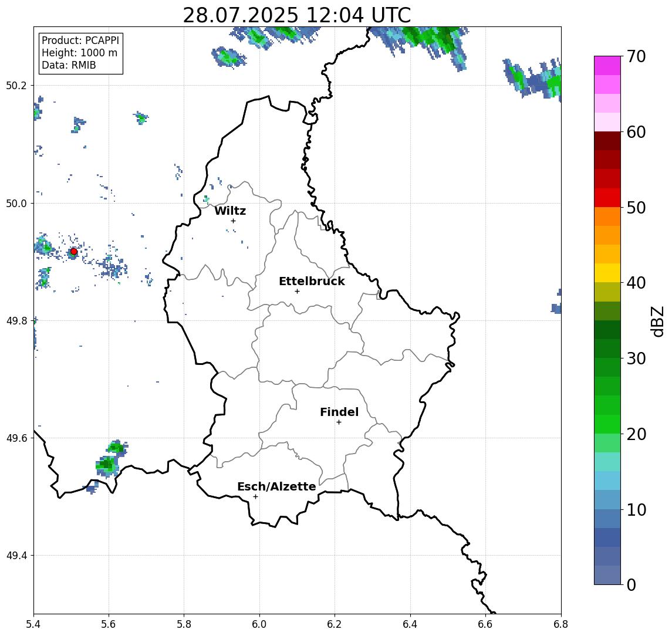This screenshot has height=636, width=672.
Task: Click the latitude tick label 50.2
Action: coord(16,85)
